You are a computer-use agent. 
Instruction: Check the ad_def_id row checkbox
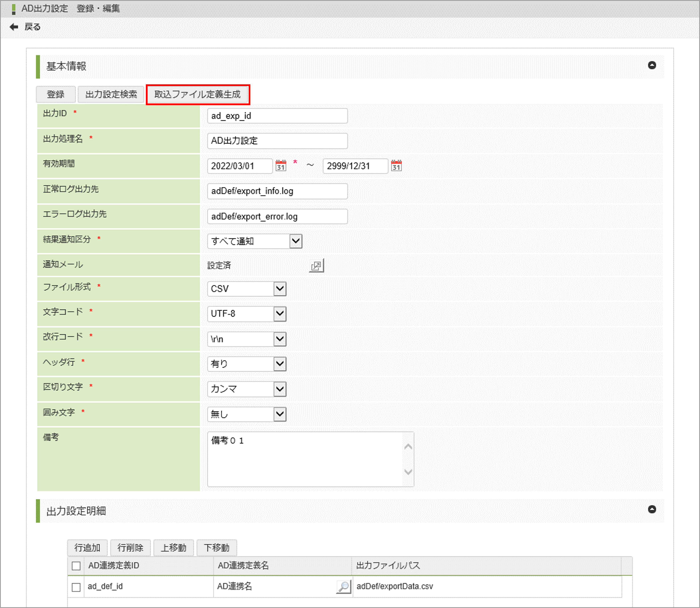coord(76,587)
